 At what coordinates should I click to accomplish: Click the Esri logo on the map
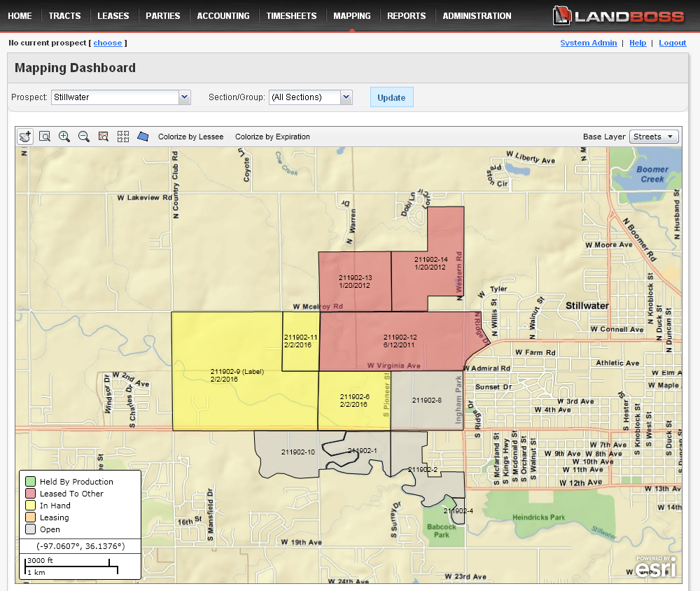[655, 566]
